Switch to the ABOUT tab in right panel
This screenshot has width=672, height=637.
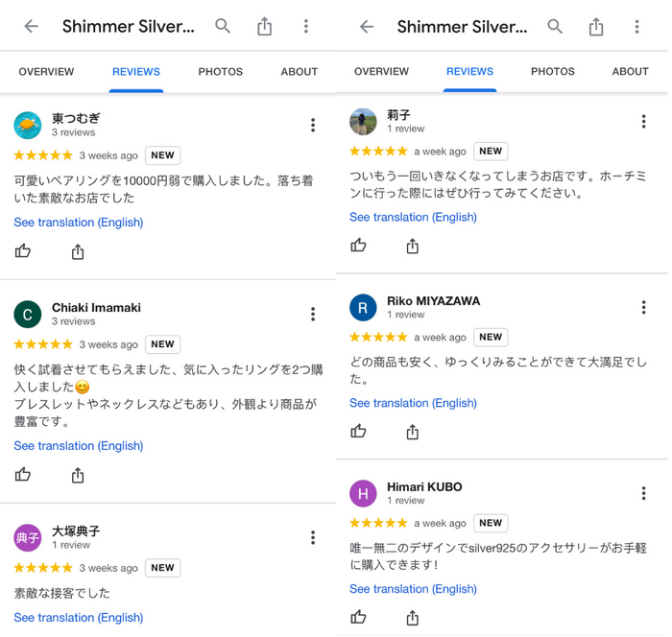tap(630, 71)
